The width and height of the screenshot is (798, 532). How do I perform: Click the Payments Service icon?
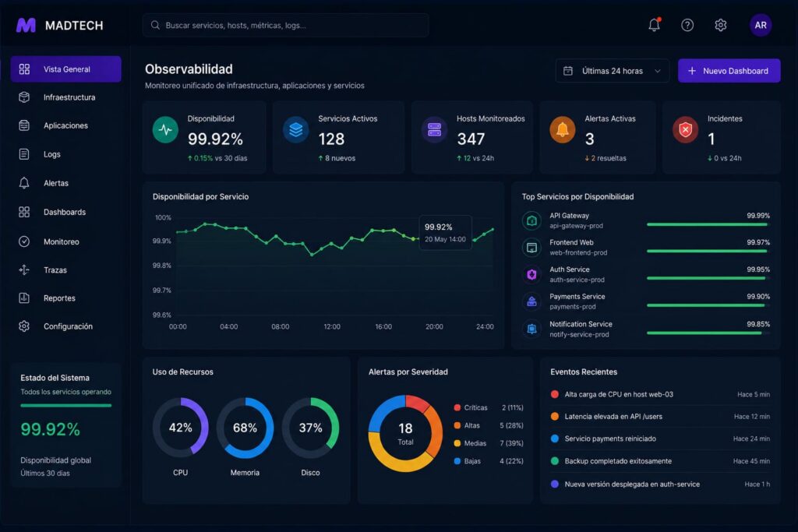[531, 301]
